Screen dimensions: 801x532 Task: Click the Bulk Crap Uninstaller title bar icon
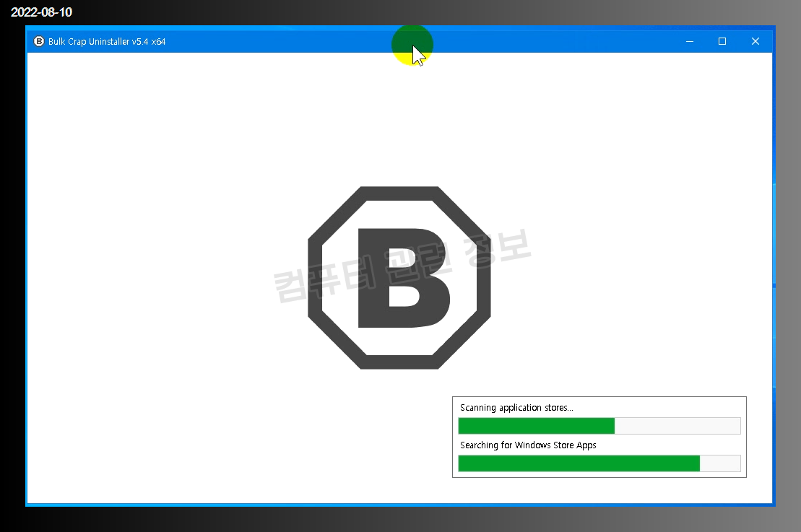pyautogui.click(x=39, y=41)
